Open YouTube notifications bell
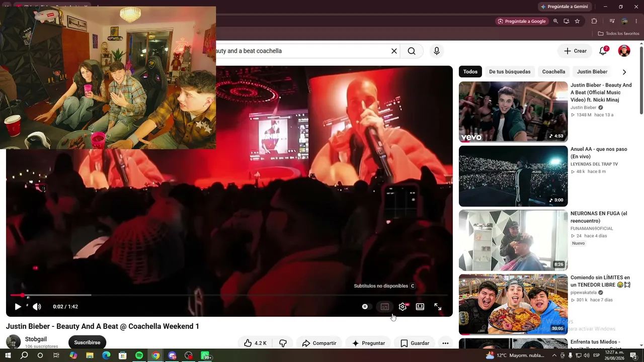This screenshot has width=644, height=362. point(603,51)
